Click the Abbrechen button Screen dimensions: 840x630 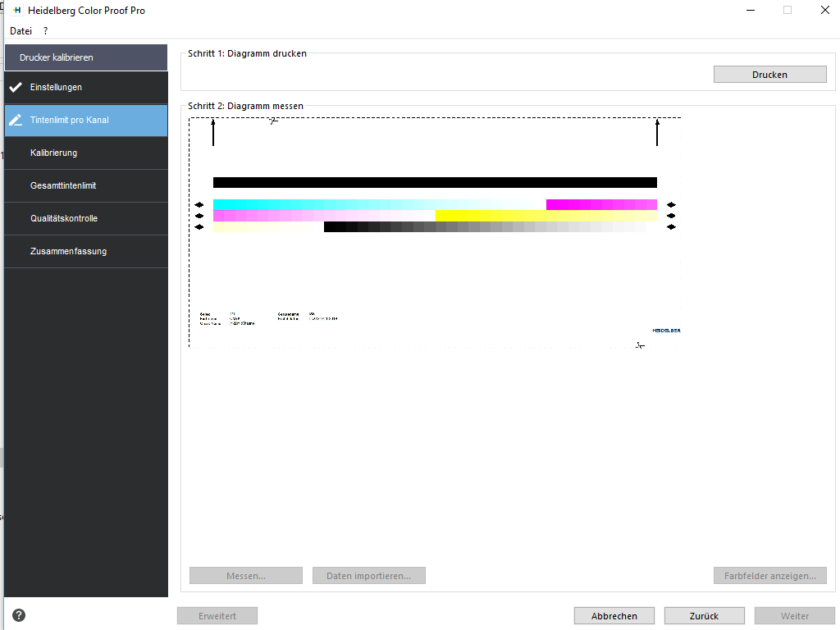614,616
